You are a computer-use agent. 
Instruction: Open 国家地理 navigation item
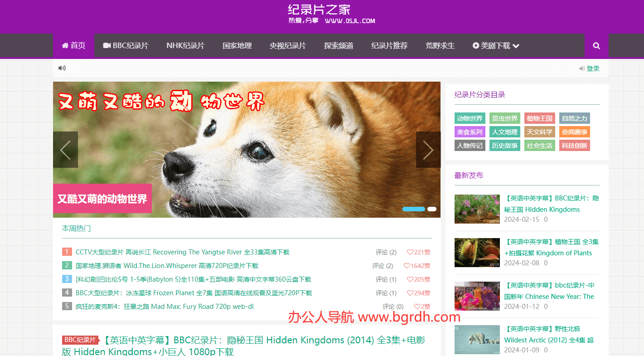(237, 45)
